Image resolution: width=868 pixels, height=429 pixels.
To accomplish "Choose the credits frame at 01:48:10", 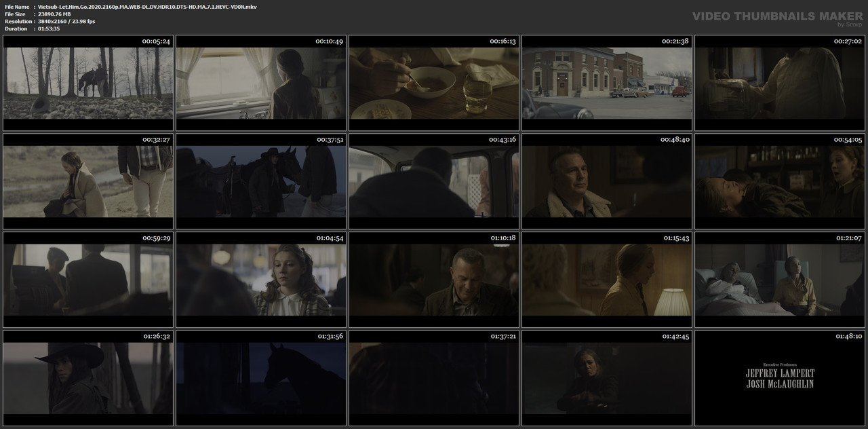I will coord(780,378).
